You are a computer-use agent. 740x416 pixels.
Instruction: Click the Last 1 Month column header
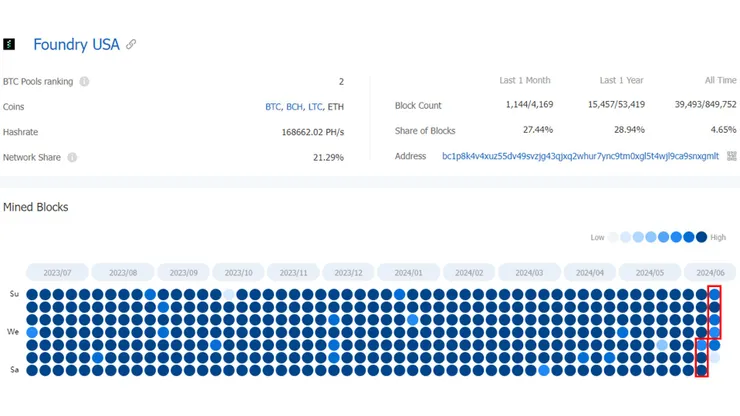(x=525, y=80)
